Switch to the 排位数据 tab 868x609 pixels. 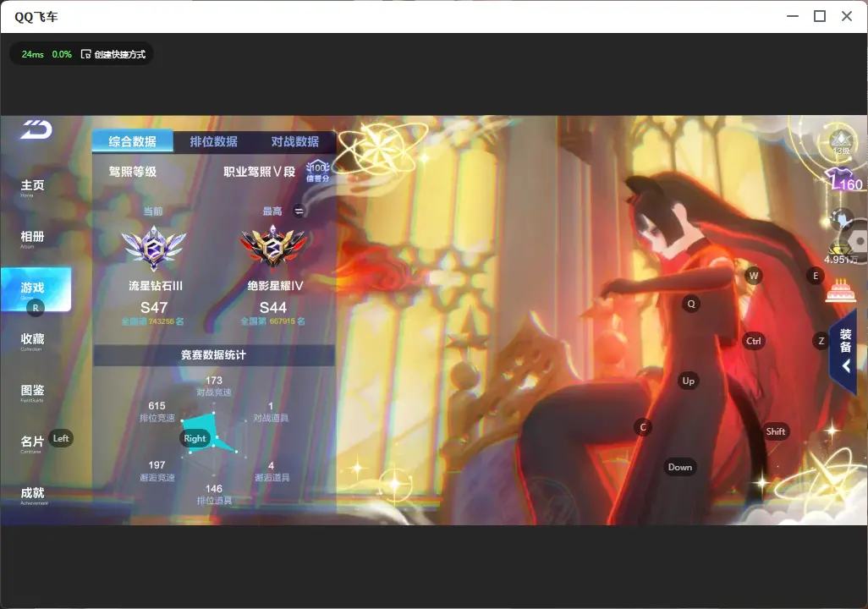pos(214,141)
